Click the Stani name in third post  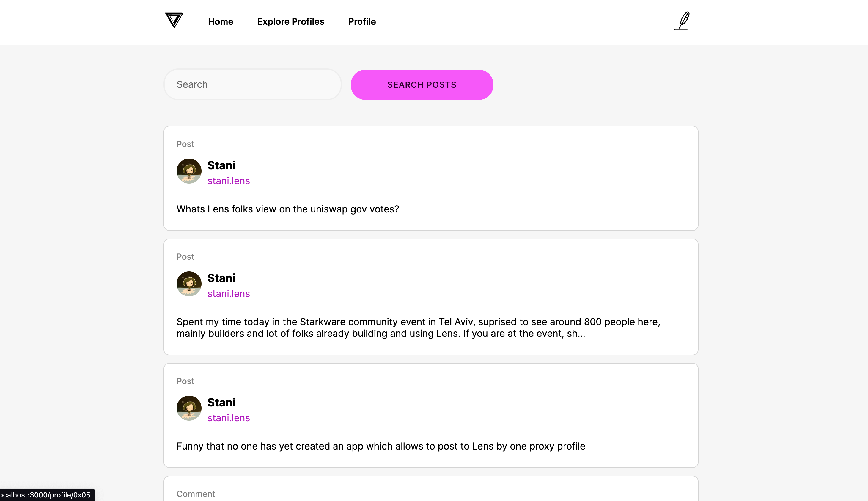pos(221,402)
